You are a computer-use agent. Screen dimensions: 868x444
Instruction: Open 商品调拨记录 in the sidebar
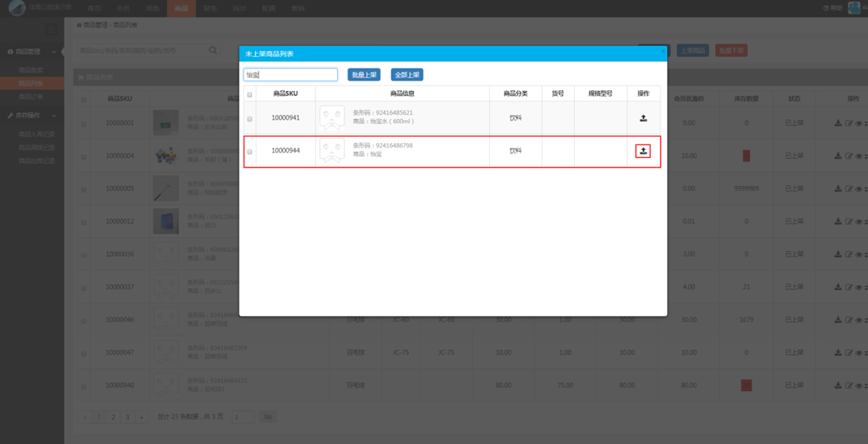coord(37,147)
